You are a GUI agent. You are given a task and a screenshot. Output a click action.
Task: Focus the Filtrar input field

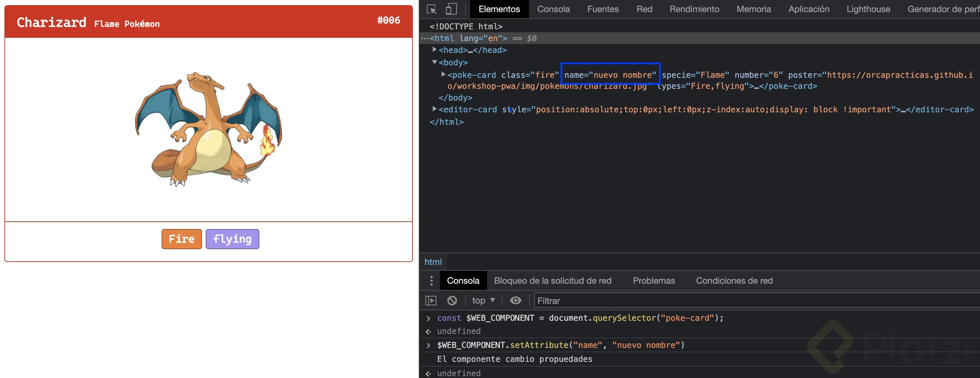[757, 301]
